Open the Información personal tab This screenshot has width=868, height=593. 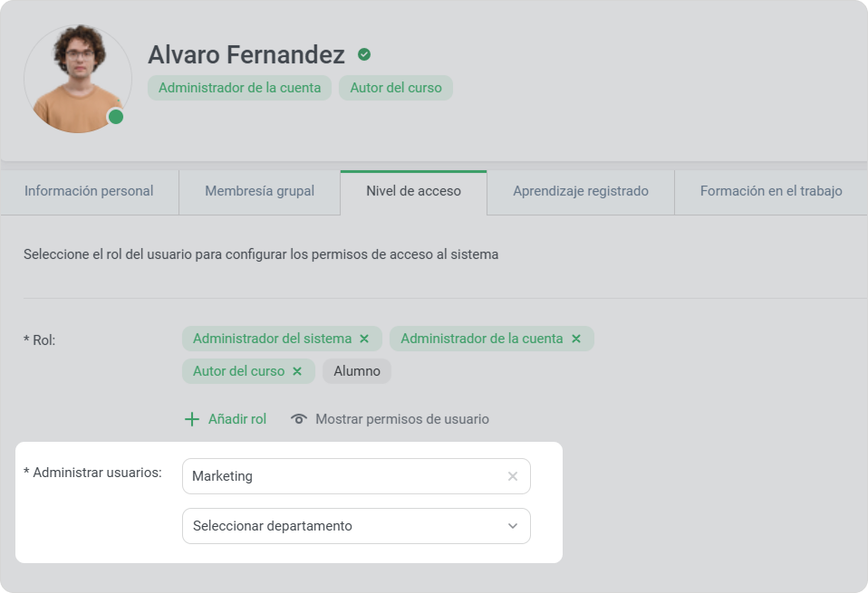point(89,191)
